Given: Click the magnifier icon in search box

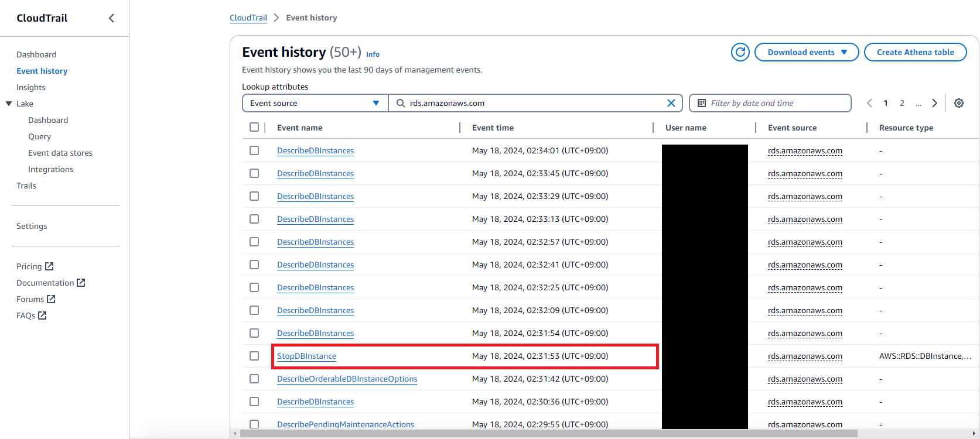Looking at the screenshot, I should coord(401,103).
